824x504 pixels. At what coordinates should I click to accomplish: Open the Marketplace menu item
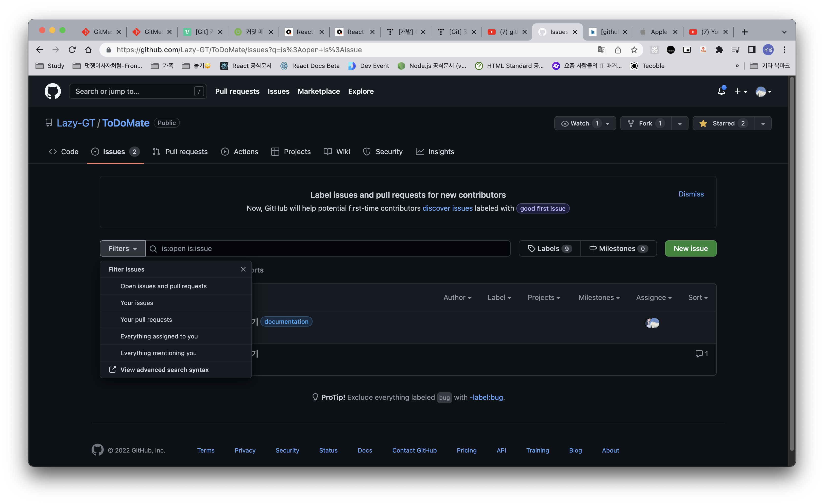[319, 91]
